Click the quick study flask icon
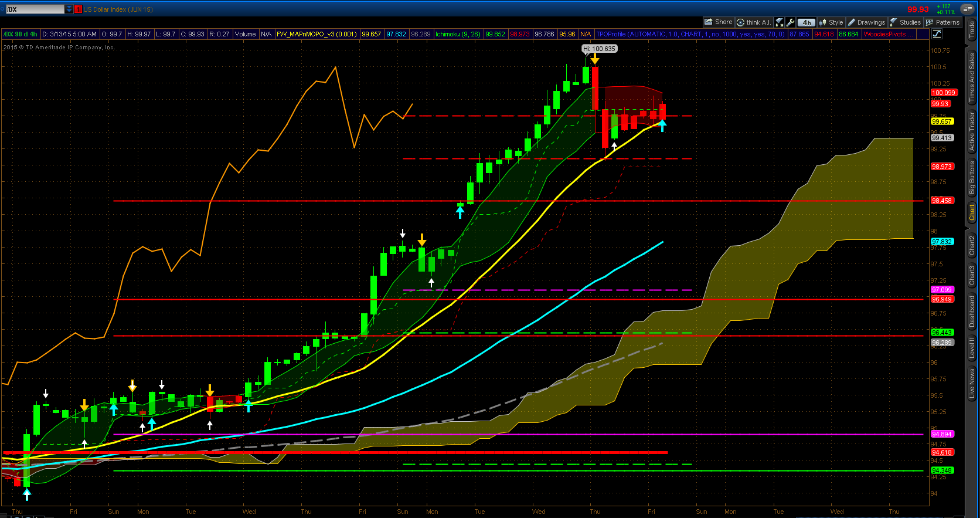Screen dimensions: 980x518 [780, 22]
